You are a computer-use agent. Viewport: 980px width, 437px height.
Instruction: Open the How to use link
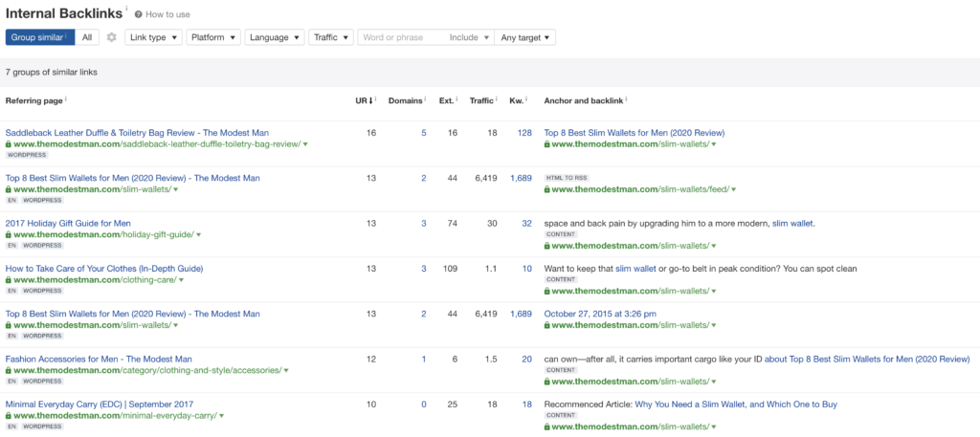coord(167,14)
